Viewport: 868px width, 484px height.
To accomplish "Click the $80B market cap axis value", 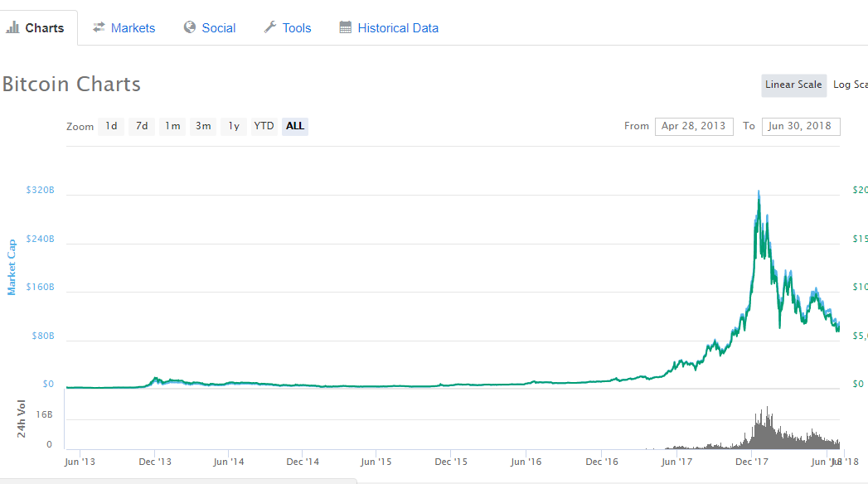I will [42, 336].
